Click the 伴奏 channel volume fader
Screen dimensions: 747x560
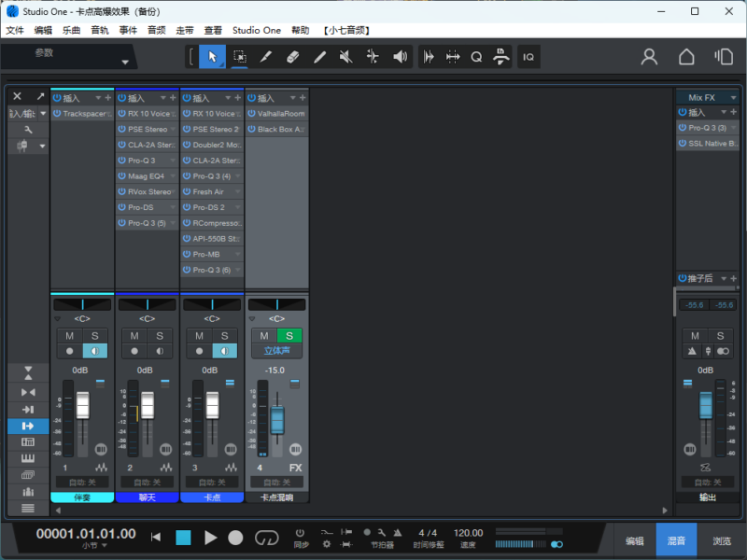pyautogui.click(x=83, y=405)
